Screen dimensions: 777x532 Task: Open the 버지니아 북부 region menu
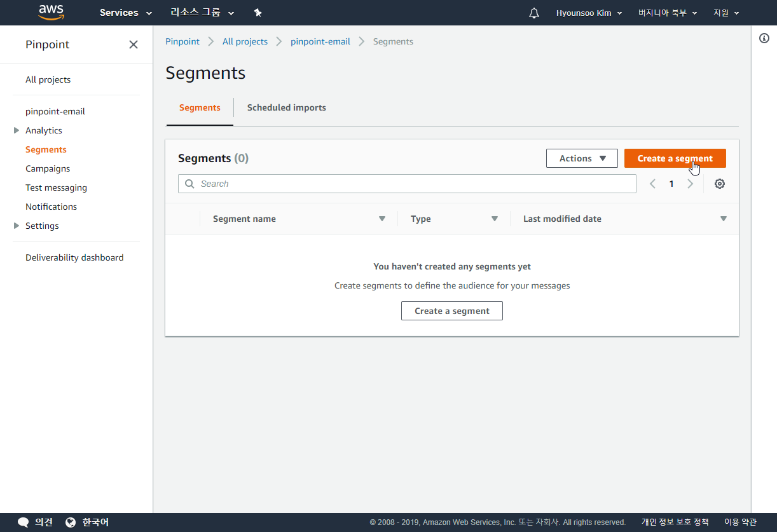[668, 13]
